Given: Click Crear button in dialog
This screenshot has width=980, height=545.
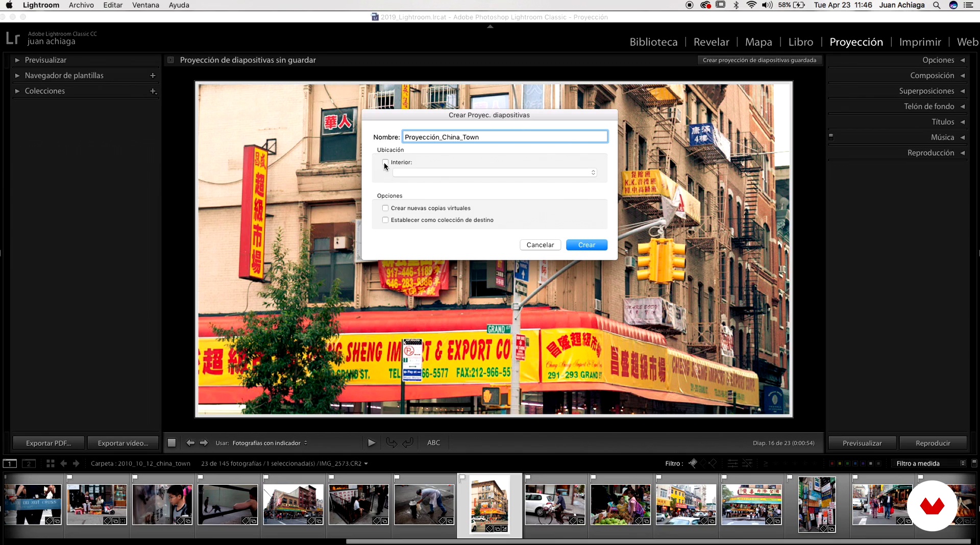Looking at the screenshot, I should click(586, 245).
